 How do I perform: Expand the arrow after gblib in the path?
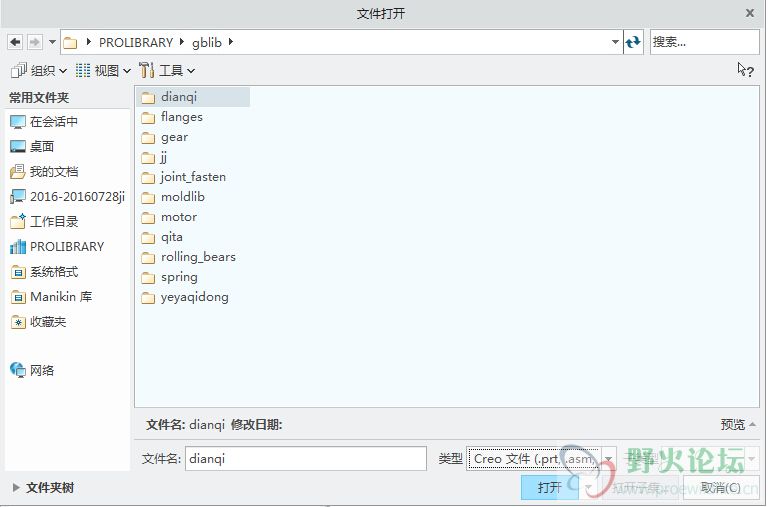point(230,42)
